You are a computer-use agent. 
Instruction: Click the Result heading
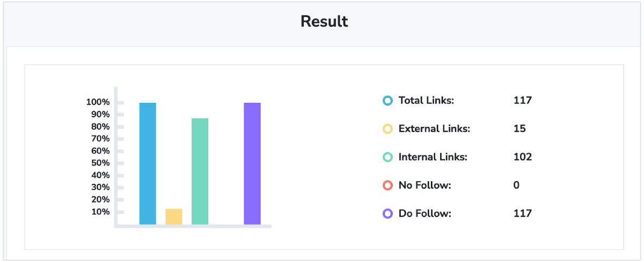[x=324, y=21]
